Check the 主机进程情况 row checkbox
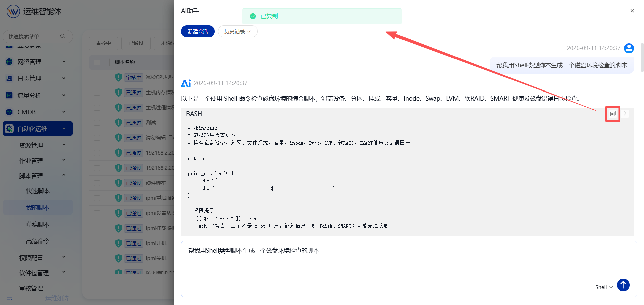This screenshot has width=644, height=305. click(97, 108)
